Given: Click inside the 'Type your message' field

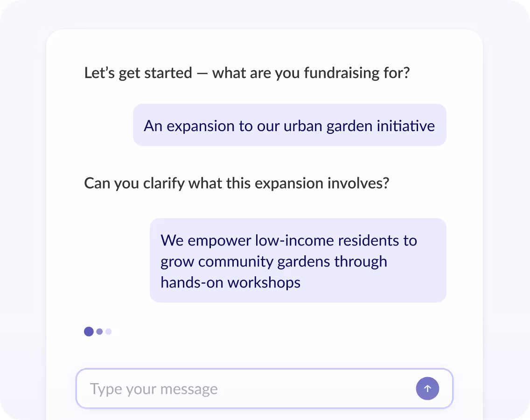Looking at the screenshot, I should [x=233, y=388].
